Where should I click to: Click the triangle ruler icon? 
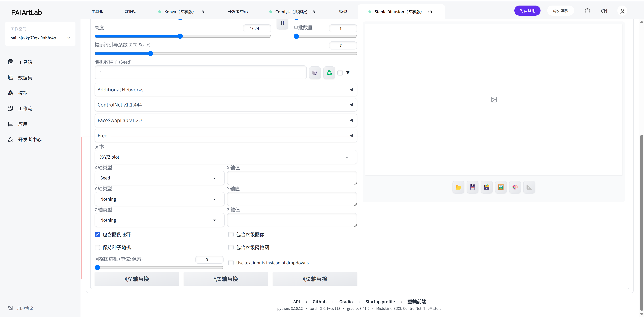click(529, 187)
